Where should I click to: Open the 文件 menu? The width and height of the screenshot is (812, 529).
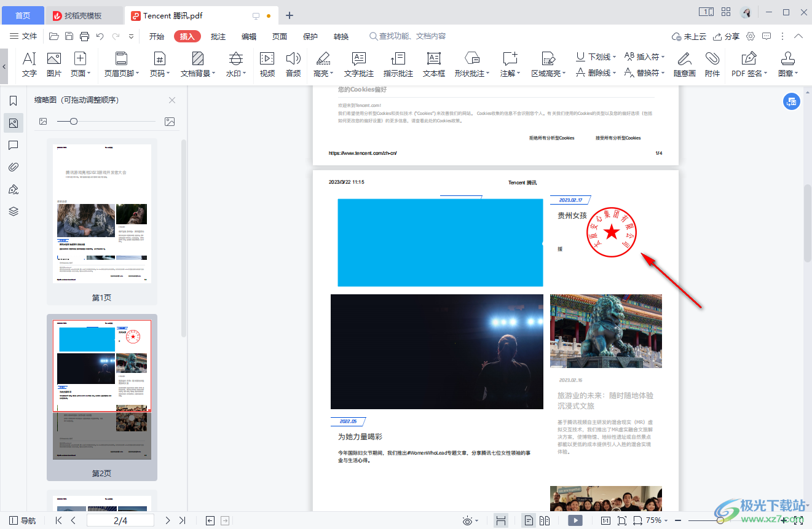click(24, 36)
